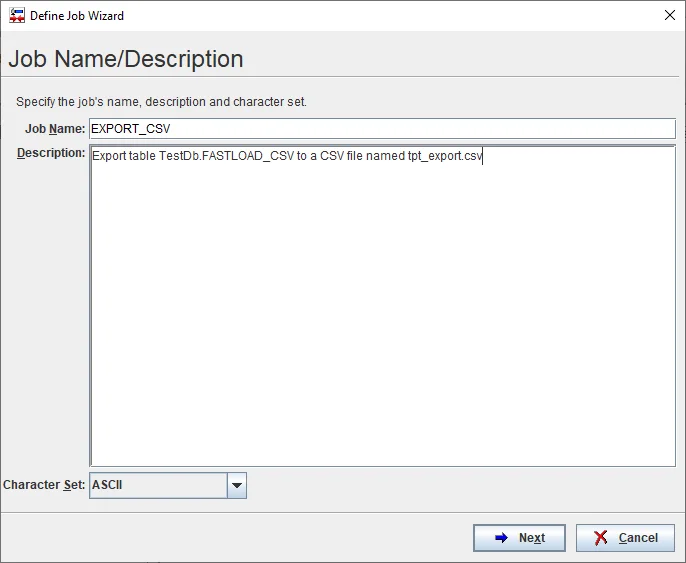686x563 pixels.
Task: Click the Job Name label
Action: [x=55, y=129]
